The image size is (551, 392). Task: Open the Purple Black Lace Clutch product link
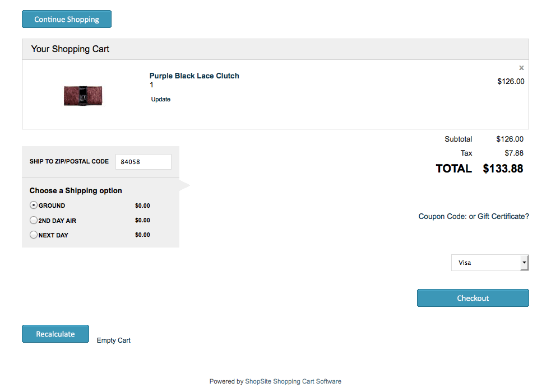coord(194,76)
